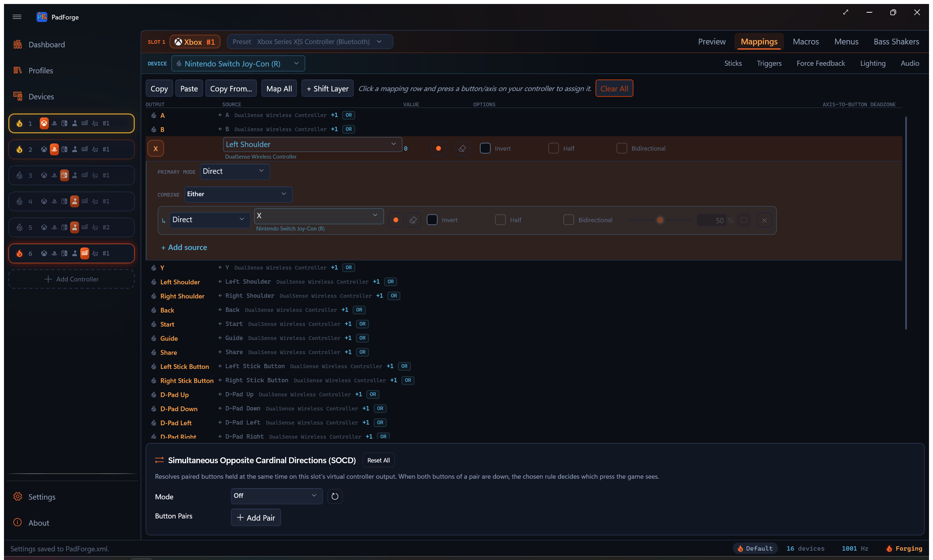Select keyboard-mouse type icon in slot 5

tap(85, 228)
